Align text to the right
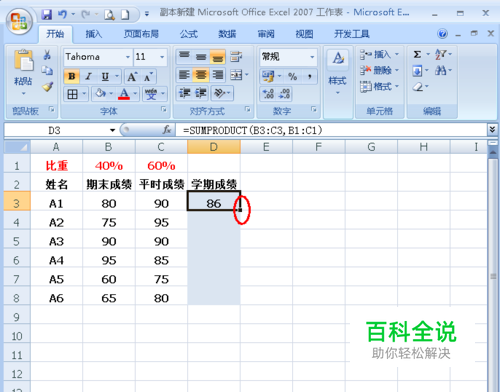This screenshot has height=392, width=500. 218,75
